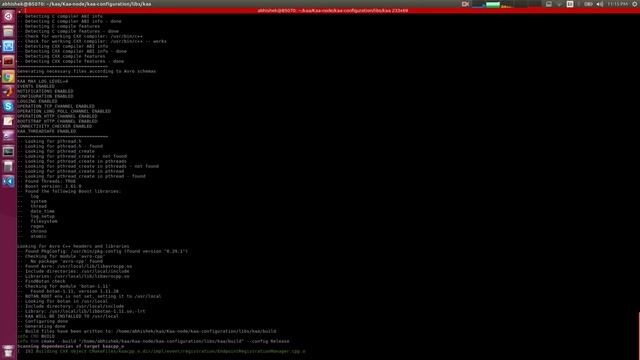Click 'Looking for Avro C++ headers and libraries'
Viewport: 640px width, 360px height.
73,246
